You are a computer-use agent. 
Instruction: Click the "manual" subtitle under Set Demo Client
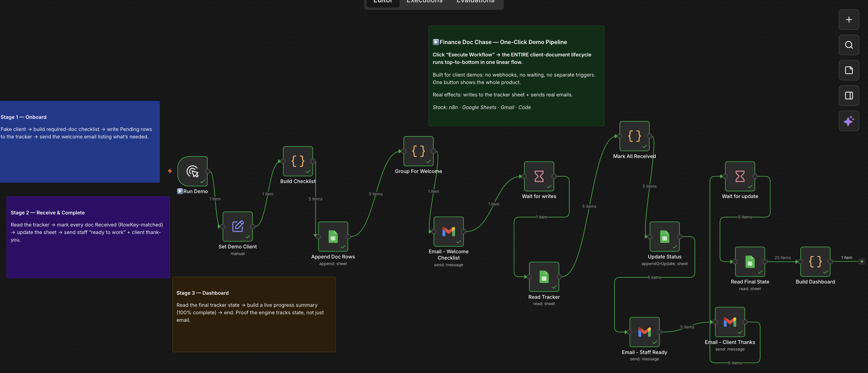click(237, 254)
